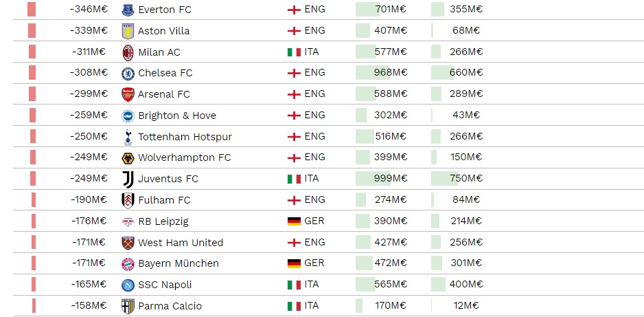644x317 pixels.
Task: Click the Juventus FC logo
Action: (x=128, y=179)
